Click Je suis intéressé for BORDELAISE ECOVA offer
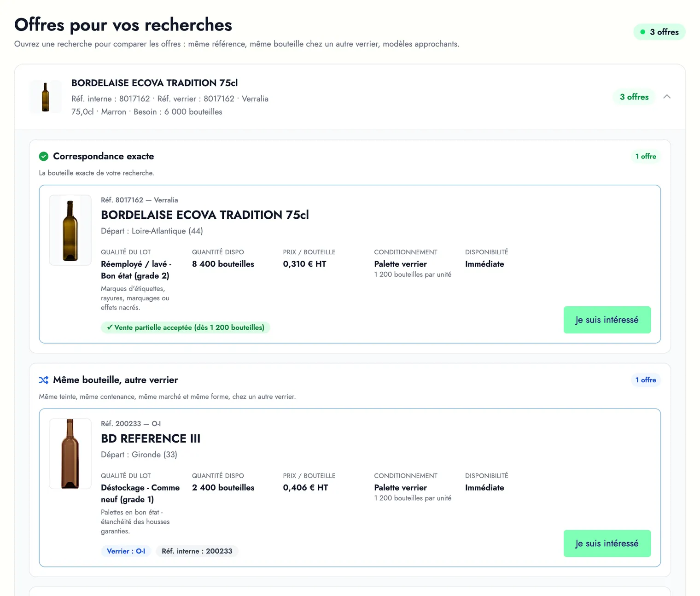This screenshot has width=700, height=596. pos(607,320)
